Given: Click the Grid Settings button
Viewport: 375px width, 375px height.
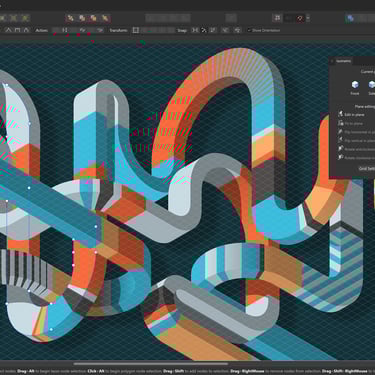Looking at the screenshot, I should pyautogui.click(x=367, y=168).
